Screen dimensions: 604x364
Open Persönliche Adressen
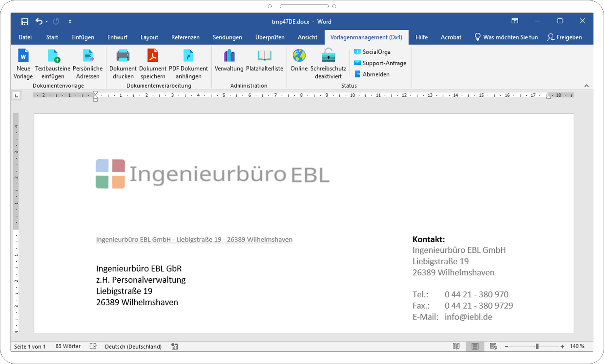[x=88, y=63]
